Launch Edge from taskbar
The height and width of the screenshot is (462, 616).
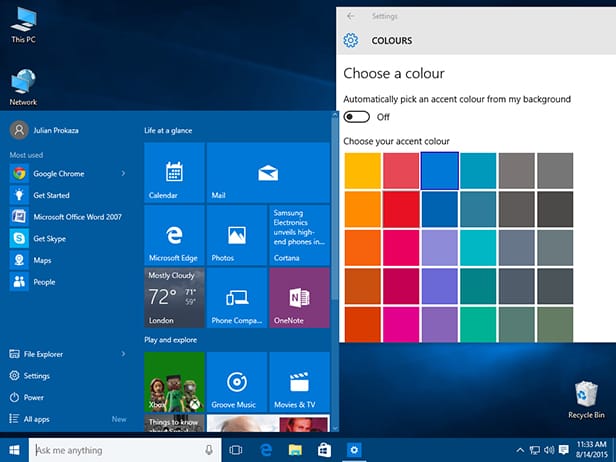click(x=266, y=450)
